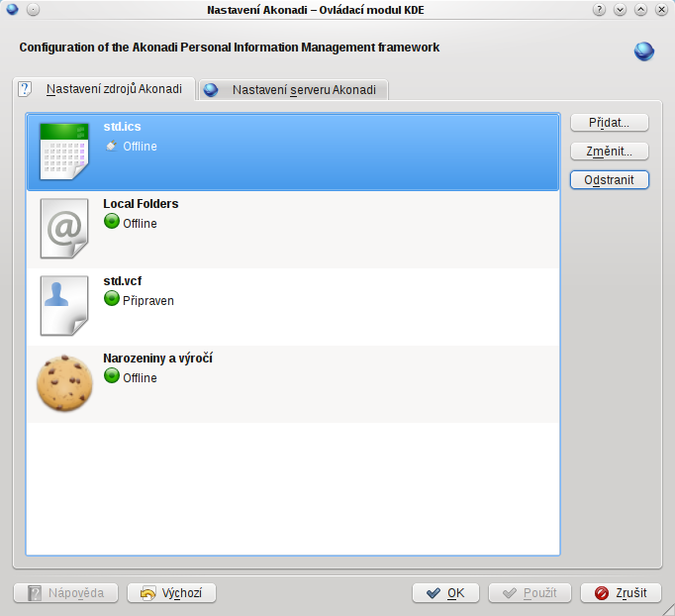The image size is (675, 616).
Task: Click the Local Folders mail icon
Action: [x=64, y=229]
